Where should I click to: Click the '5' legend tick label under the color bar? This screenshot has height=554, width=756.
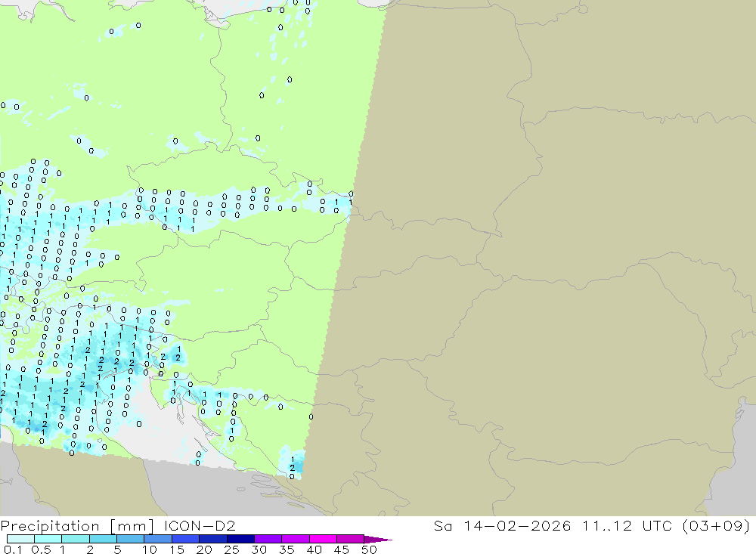pyautogui.click(x=117, y=549)
